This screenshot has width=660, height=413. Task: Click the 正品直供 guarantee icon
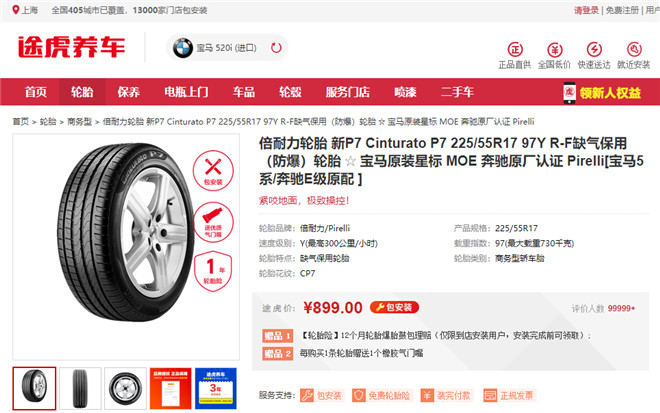[x=515, y=49]
